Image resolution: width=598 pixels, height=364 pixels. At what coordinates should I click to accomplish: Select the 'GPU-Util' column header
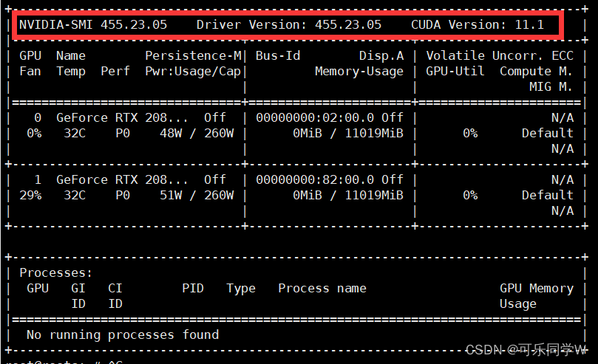coord(455,72)
